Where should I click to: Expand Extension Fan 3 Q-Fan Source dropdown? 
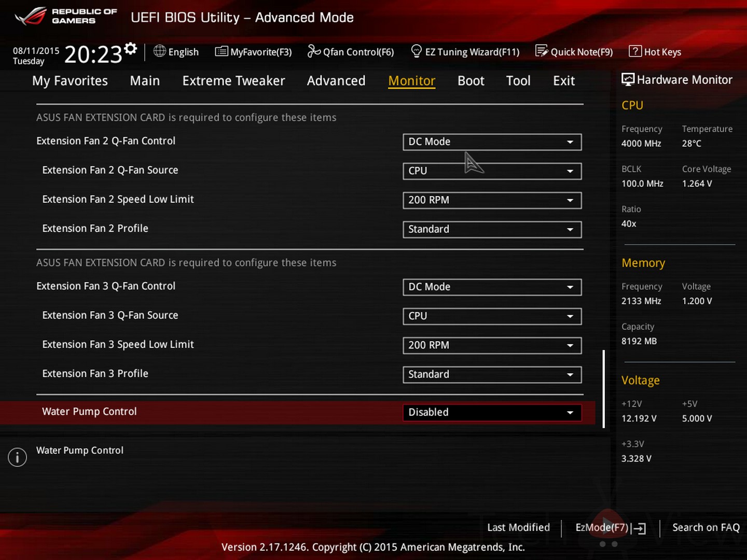coord(492,316)
